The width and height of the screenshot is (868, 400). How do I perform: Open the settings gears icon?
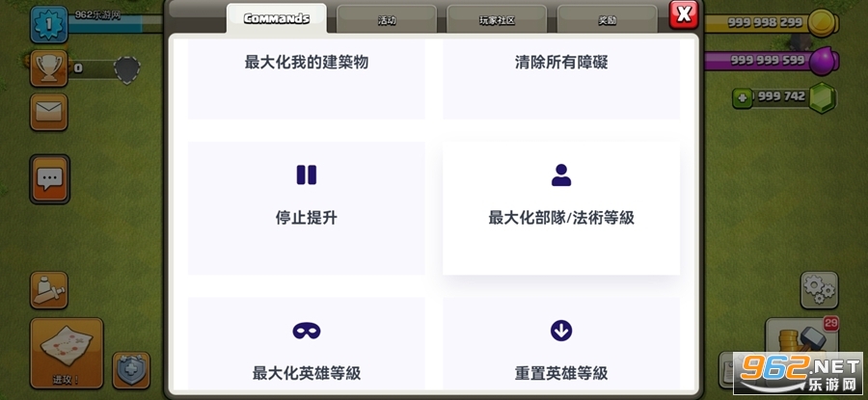click(x=819, y=290)
